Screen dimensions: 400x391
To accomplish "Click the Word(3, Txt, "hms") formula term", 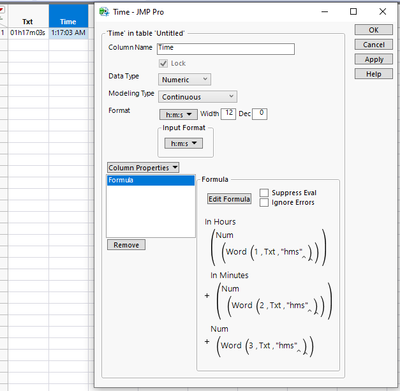I will point(265,346).
